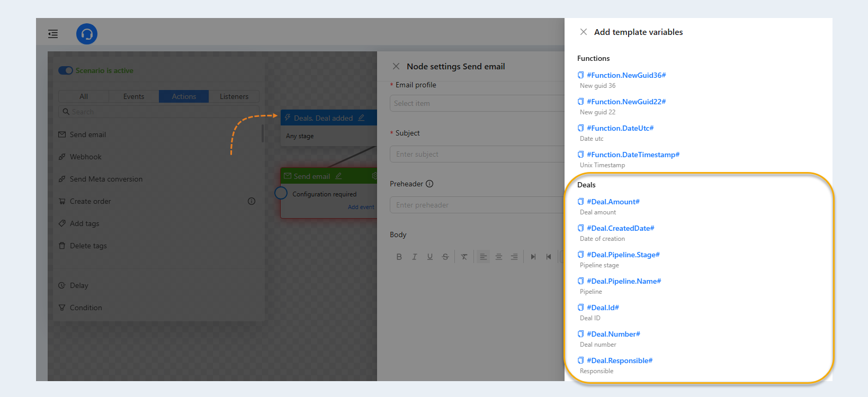The image size is (868, 397).
Task: Open the Listeners tab
Action: (x=234, y=96)
